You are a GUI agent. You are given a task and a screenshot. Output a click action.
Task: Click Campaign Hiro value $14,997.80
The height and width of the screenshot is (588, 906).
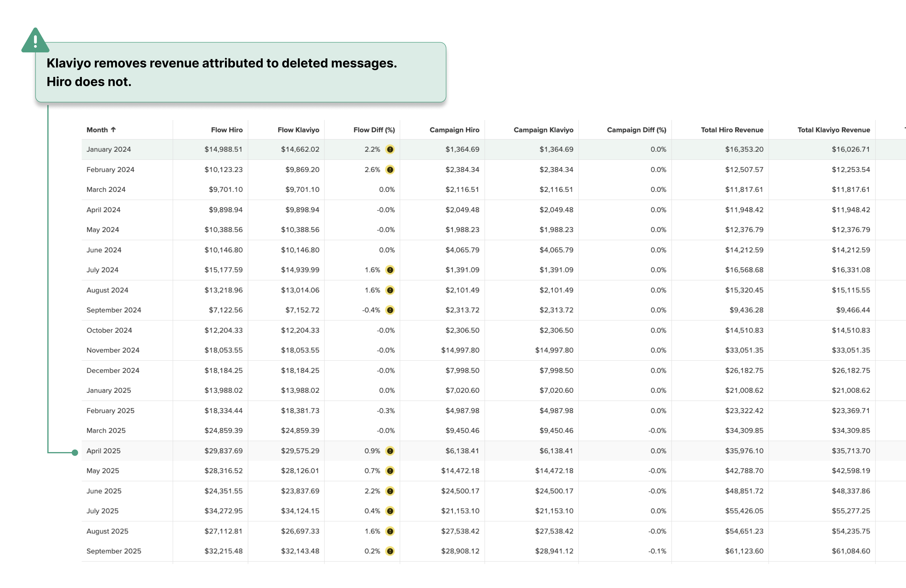[x=460, y=350]
